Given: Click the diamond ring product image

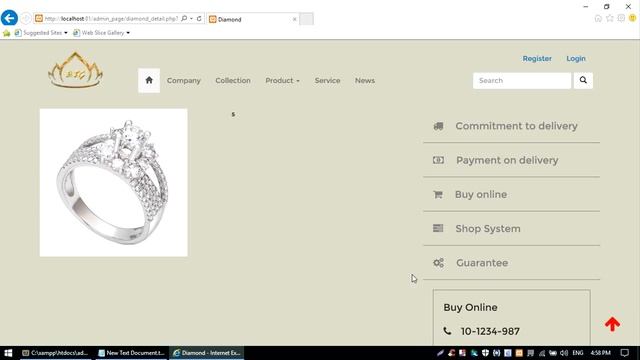Looking at the screenshot, I should click(113, 182).
